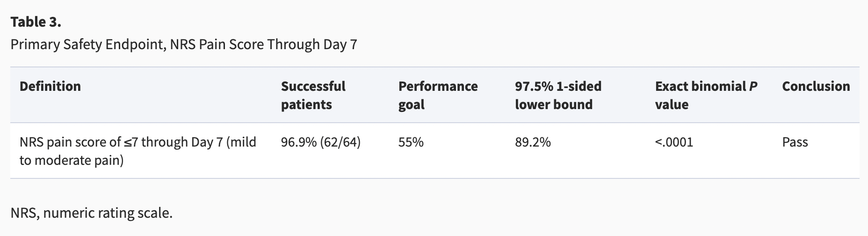Select the Definition column header
The image size is (868, 236).
[50, 86]
